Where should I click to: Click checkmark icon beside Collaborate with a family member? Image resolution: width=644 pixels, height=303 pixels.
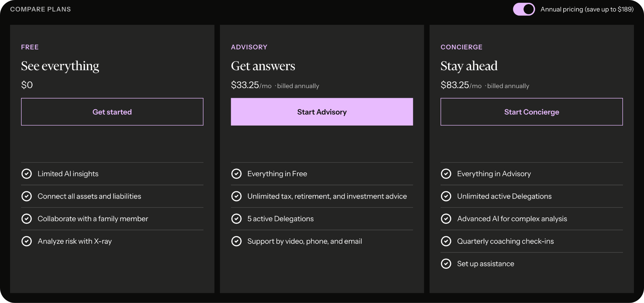(27, 219)
